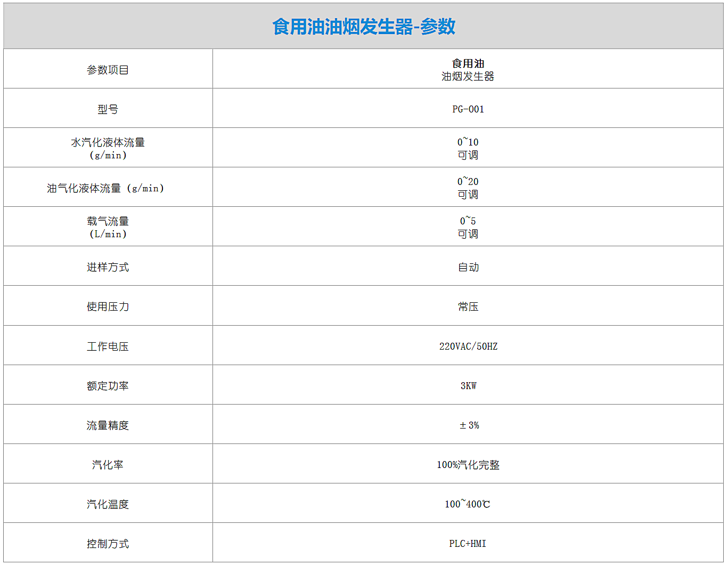This screenshot has height=565, width=728.
Task: Select the 汽化温度 row label
Action: click(x=108, y=504)
